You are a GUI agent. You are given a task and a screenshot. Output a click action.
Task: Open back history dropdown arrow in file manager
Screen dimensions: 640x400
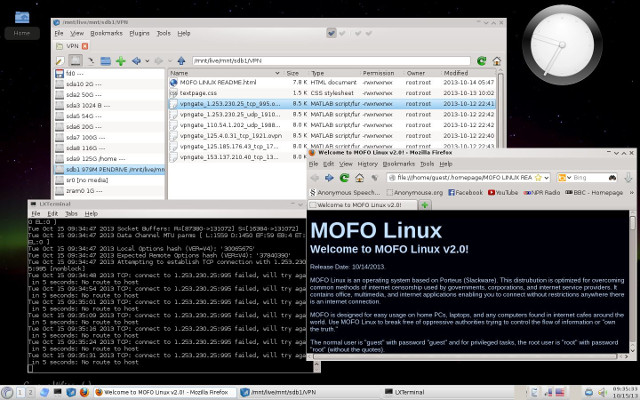147,61
